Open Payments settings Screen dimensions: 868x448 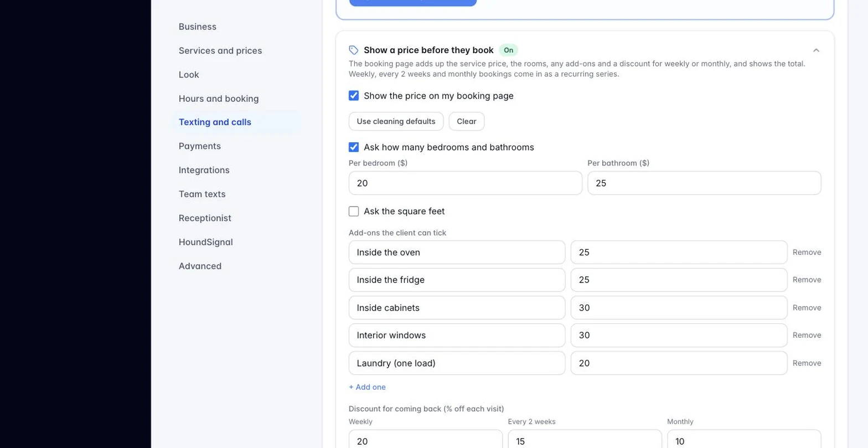[x=200, y=146]
